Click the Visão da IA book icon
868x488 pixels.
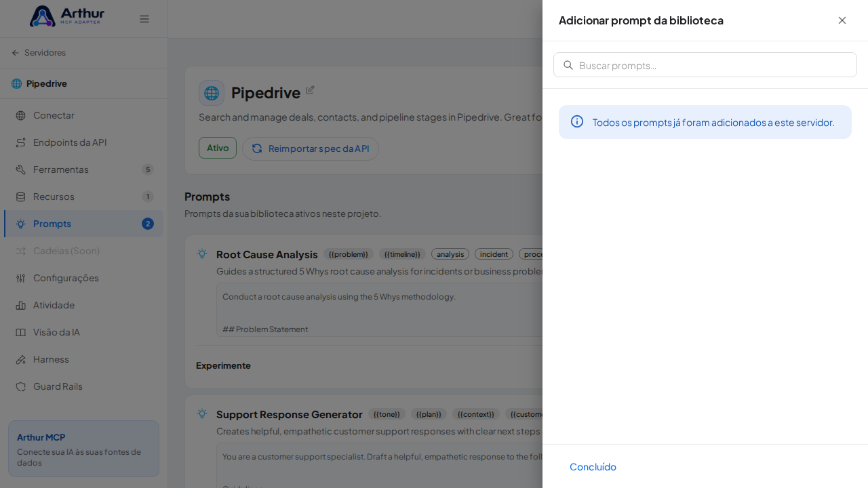click(x=21, y=332)
